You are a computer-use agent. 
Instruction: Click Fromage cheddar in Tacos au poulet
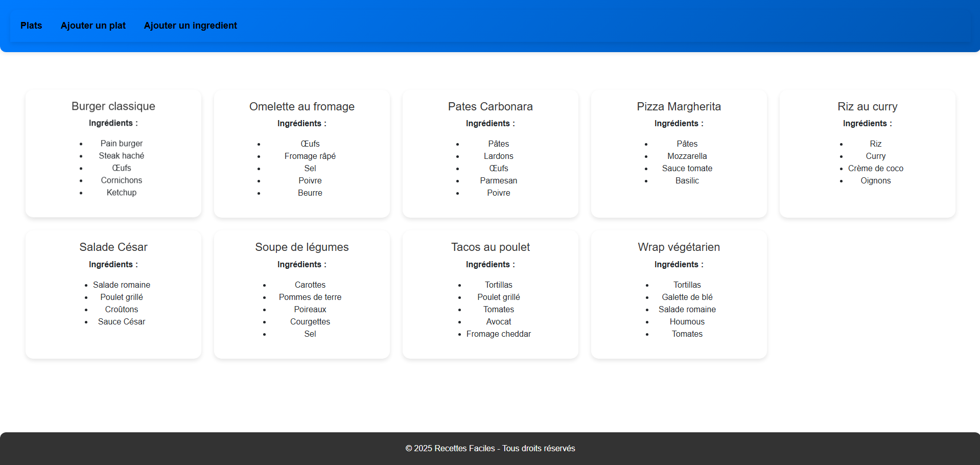[x=498, y=334]
